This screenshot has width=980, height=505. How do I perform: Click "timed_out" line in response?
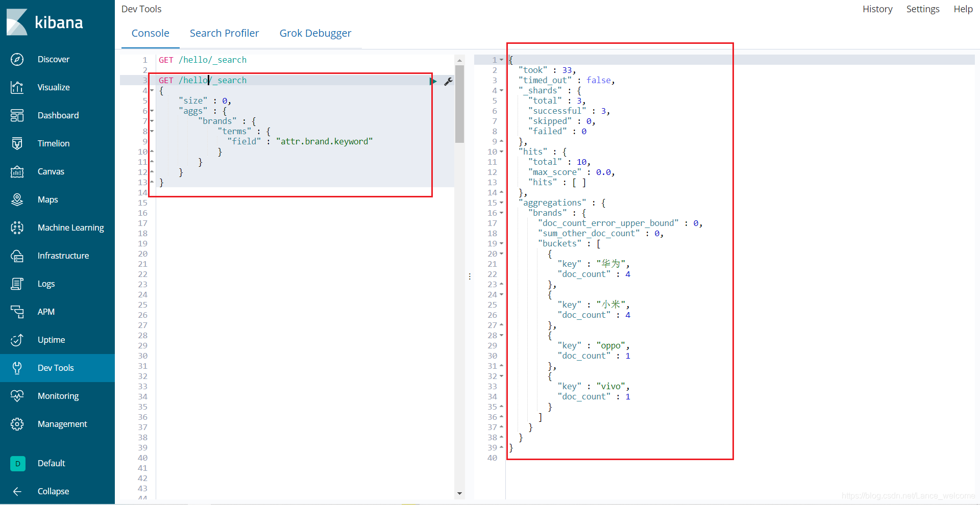point(567,80)
